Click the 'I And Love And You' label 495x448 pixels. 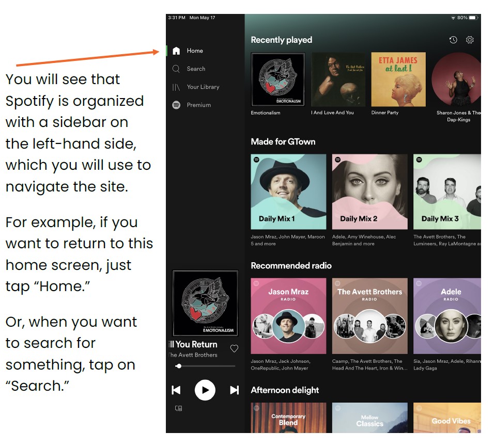pyautogui.click(x=332, y=113)
